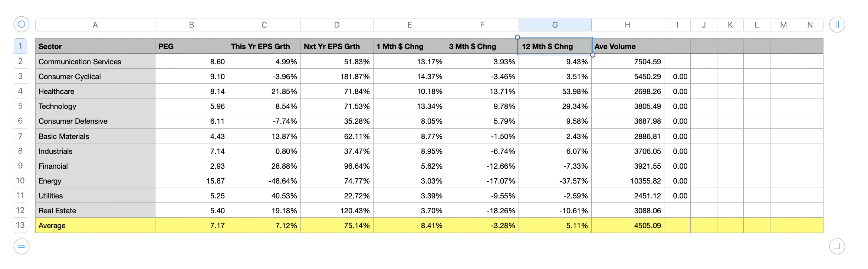Click Healthcare 53.98% twelve month change

pyautogui.click(x=555, y=91)
